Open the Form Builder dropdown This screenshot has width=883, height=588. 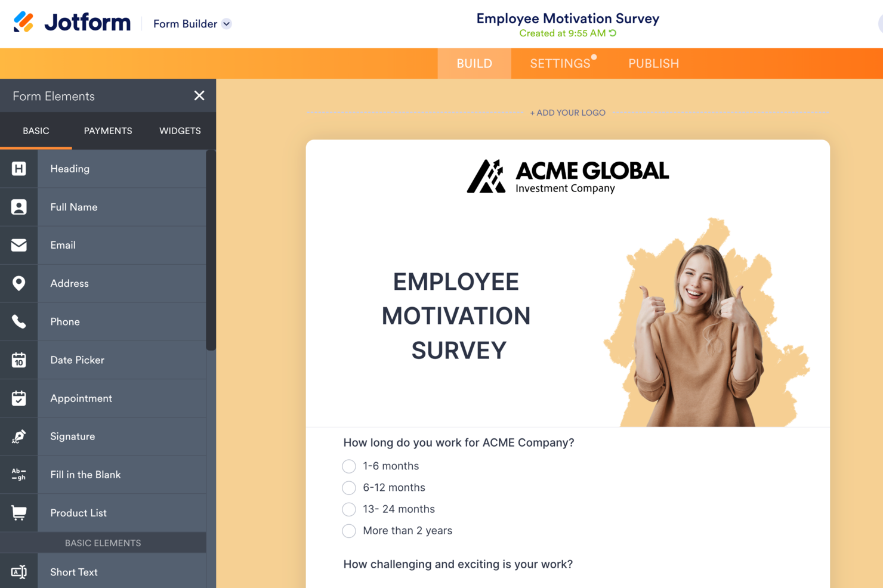coord(192,24)
